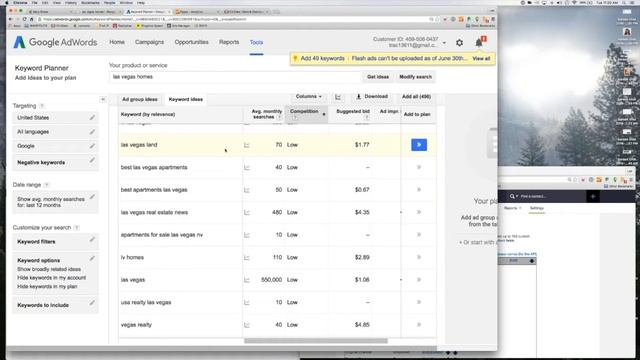Screen dimensions: 640x360
Task: Add 'las vegas real estate news' to plan
Action: [x=419, y=212]
